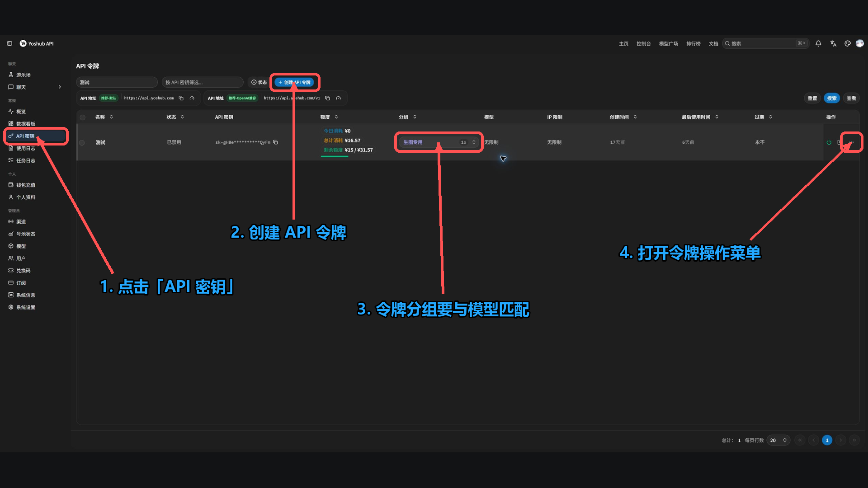Open the notifications bell
Image resolution: width=868 pixels, height=488 pixels.
818,43
